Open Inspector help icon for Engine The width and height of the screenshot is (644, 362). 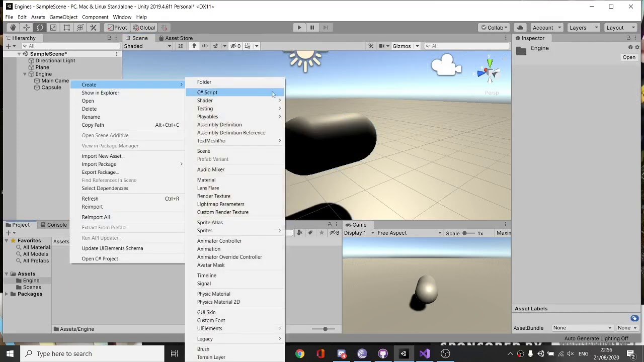630,47
